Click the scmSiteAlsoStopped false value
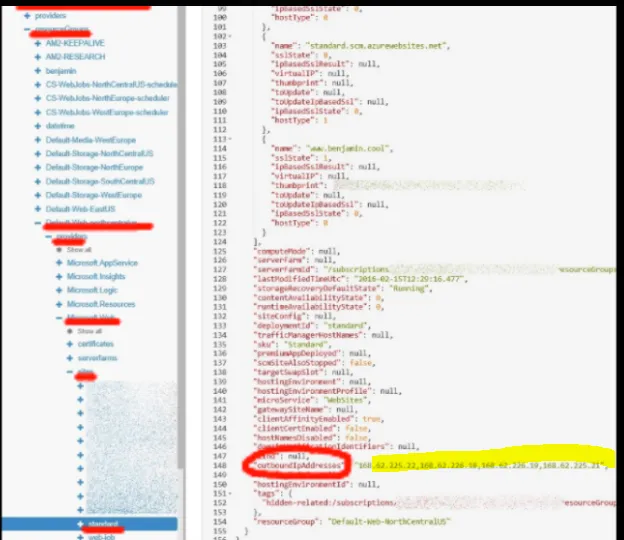Screen dimensions: 624x540 click(x=360, y=363)
